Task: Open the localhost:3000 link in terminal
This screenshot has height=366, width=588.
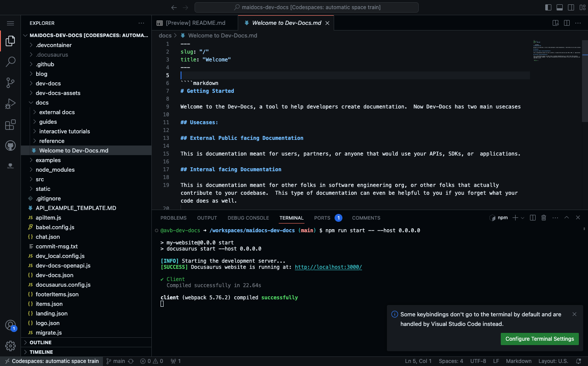Action: tap(328, 267)
